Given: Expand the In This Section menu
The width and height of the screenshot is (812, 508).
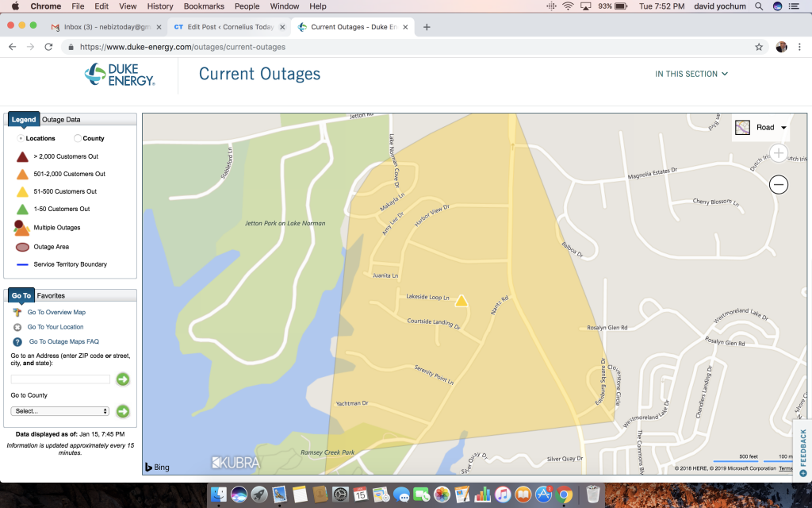Looking at the screenshot, I should coord(691,74).
